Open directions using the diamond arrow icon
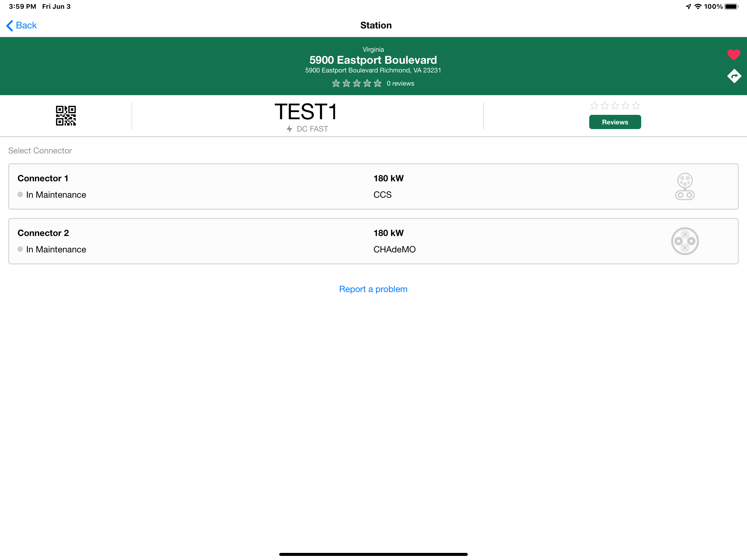 pyautogui.click(x=734, y=76)
